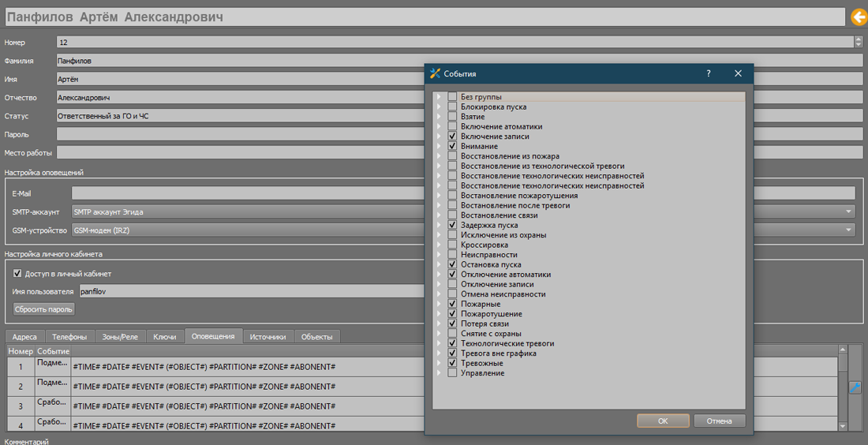Toggle Доступ в личный кабинет checkbox
Screen dimensions: 868x445
coord(17,274)
